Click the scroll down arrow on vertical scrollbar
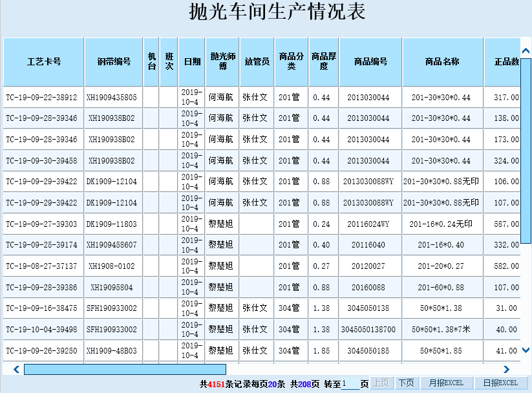Viewport: 532px width, 393px height. pos(526,350)
